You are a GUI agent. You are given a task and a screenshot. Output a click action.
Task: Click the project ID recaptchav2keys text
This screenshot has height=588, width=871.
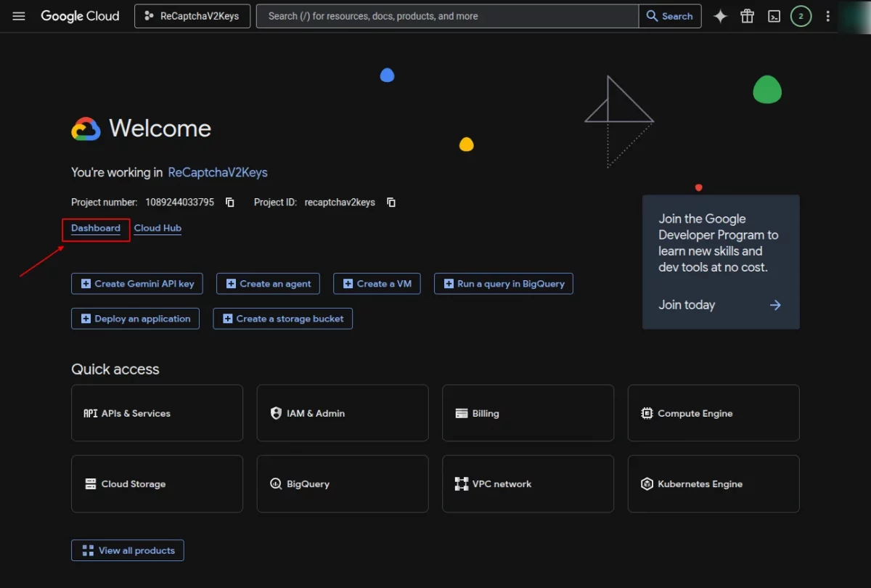(x=340, y=203)
